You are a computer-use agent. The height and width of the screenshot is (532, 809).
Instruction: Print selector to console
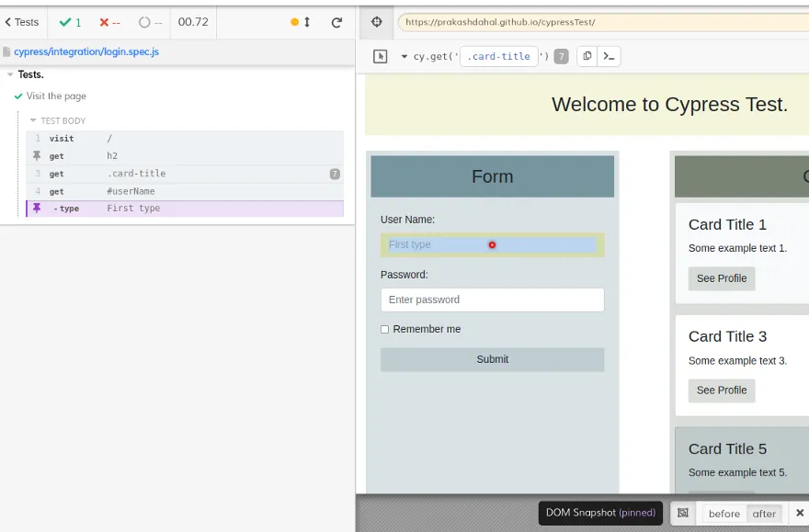pyautogui.click(x=609, y=56)
